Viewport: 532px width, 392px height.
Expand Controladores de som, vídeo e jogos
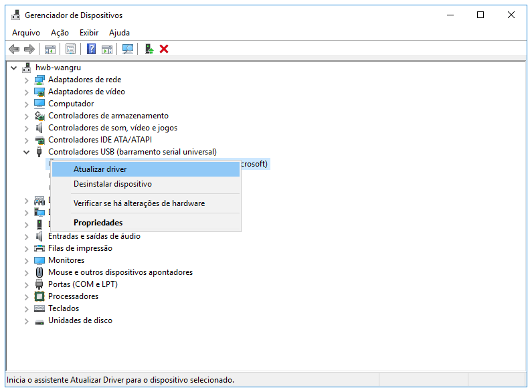(27, 128)
